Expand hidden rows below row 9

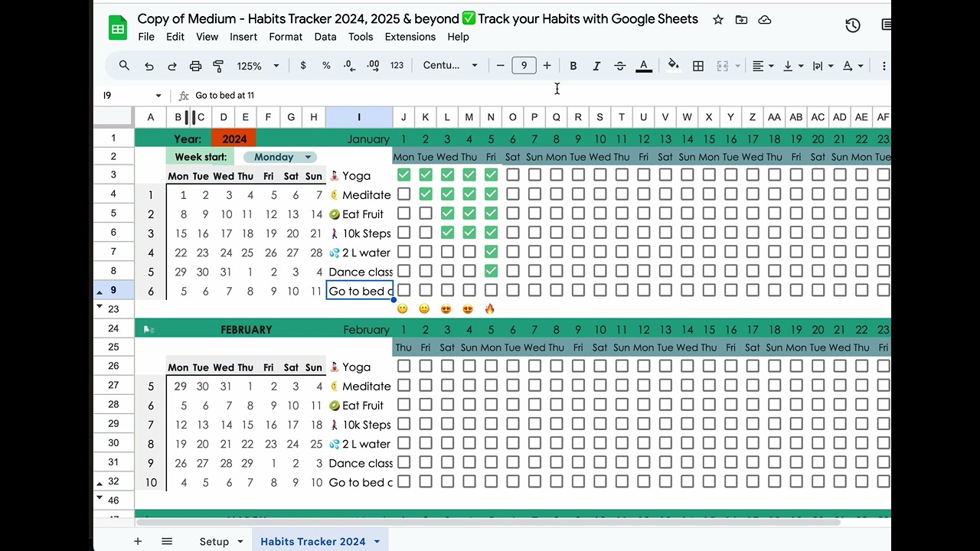100,292
